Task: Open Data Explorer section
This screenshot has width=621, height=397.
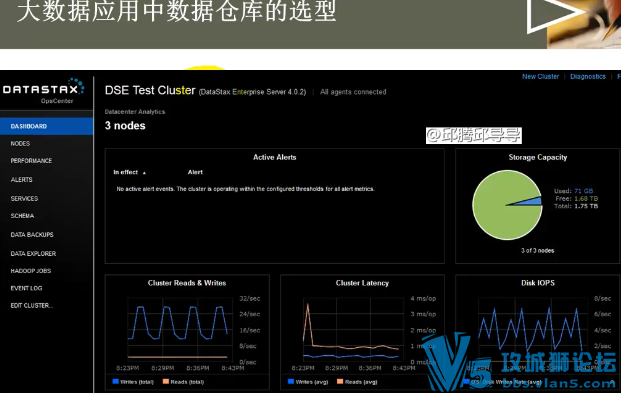Action: point(33,254)
